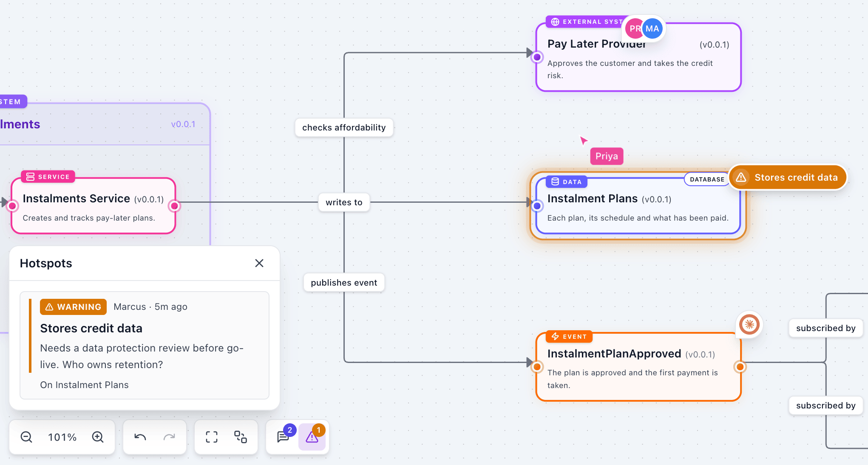
Task: Undo the last canvas change
Action: [x=140, y=437]
